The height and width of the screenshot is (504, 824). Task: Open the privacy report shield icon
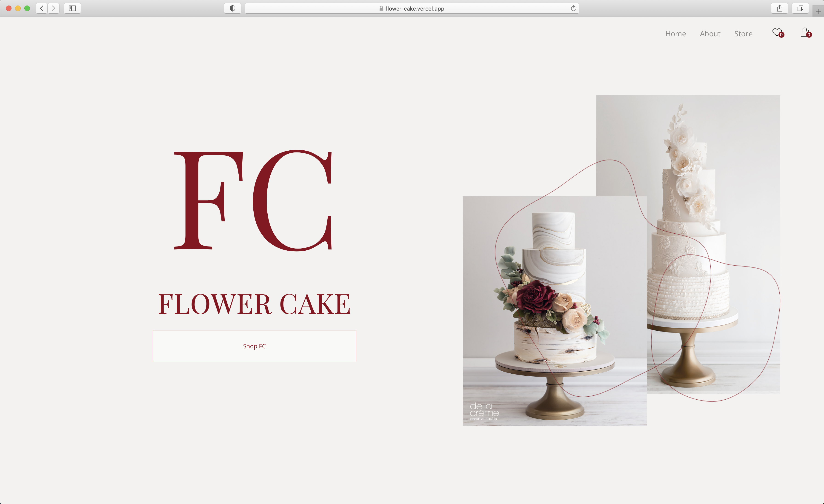click(232, 8)
